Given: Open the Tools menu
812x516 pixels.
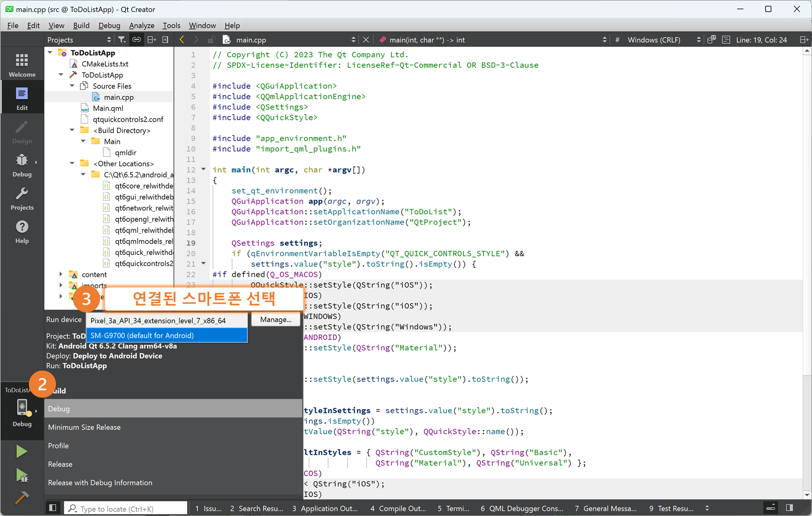Looking at the screenshot, I should (x=172, y=25).
